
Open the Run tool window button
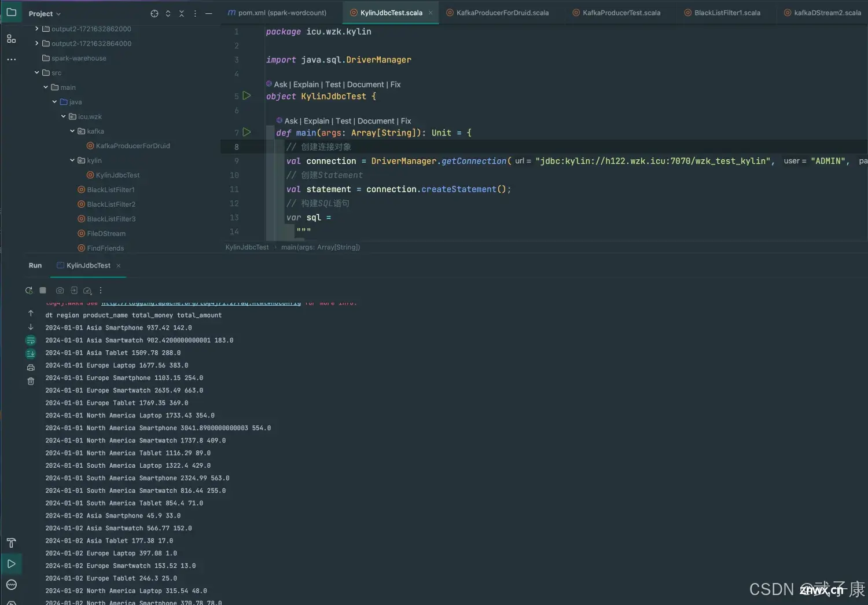11,563
